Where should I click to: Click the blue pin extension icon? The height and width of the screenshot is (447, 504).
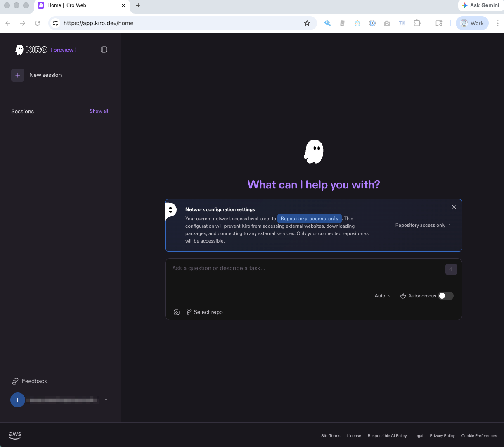[328, 23]
